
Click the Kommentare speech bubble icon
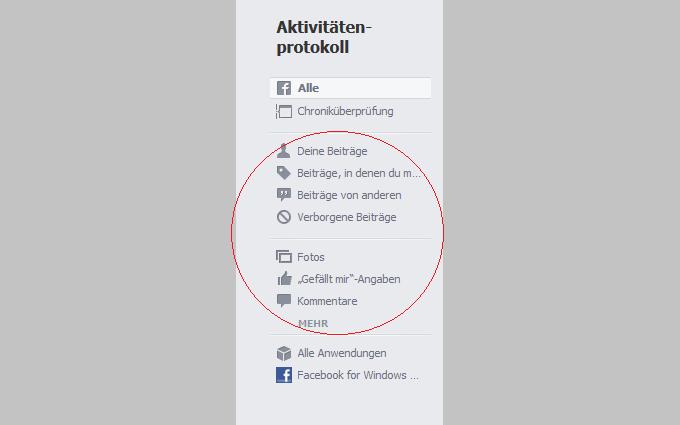coord(284,301)
